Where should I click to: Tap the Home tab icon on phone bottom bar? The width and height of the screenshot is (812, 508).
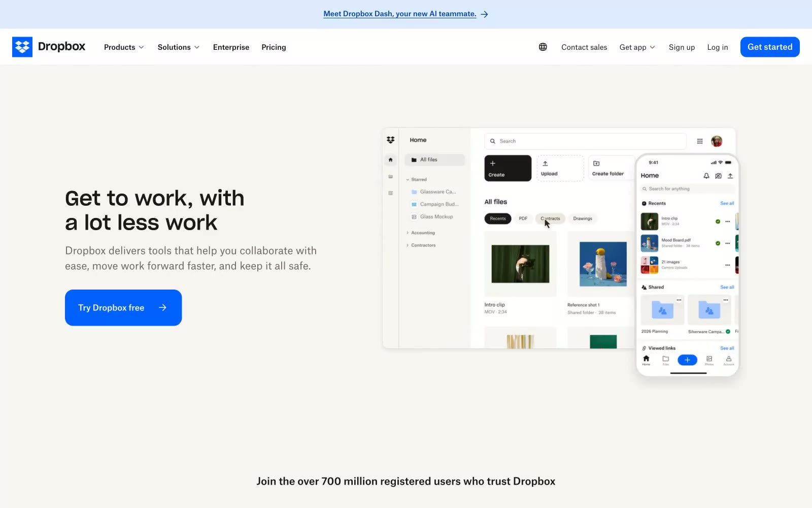tap(646, 359)
